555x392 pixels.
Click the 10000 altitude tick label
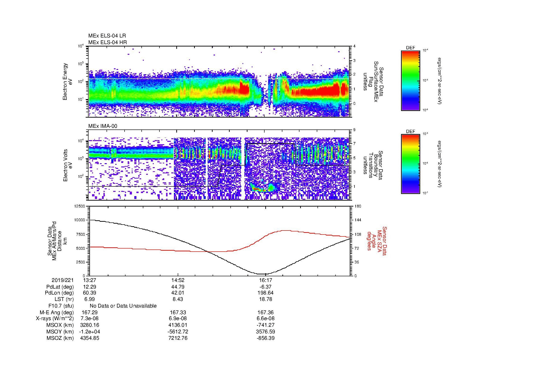[x=80, y=220]
